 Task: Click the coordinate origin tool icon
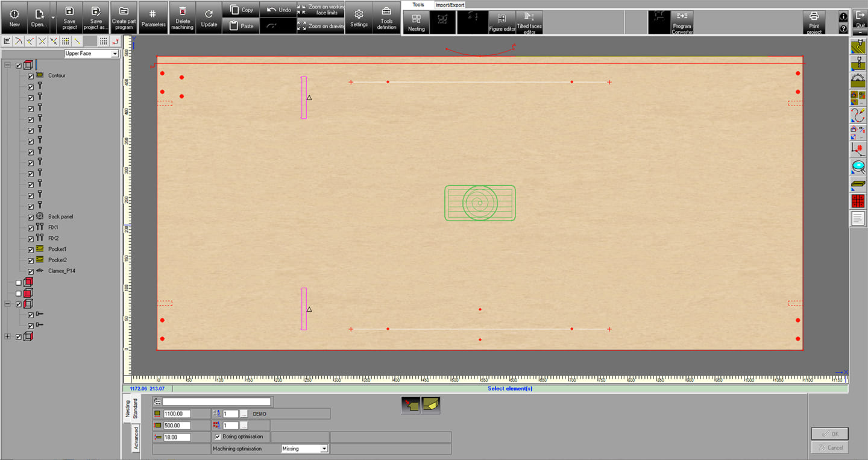pyautogui.click(x=858, y=150)
